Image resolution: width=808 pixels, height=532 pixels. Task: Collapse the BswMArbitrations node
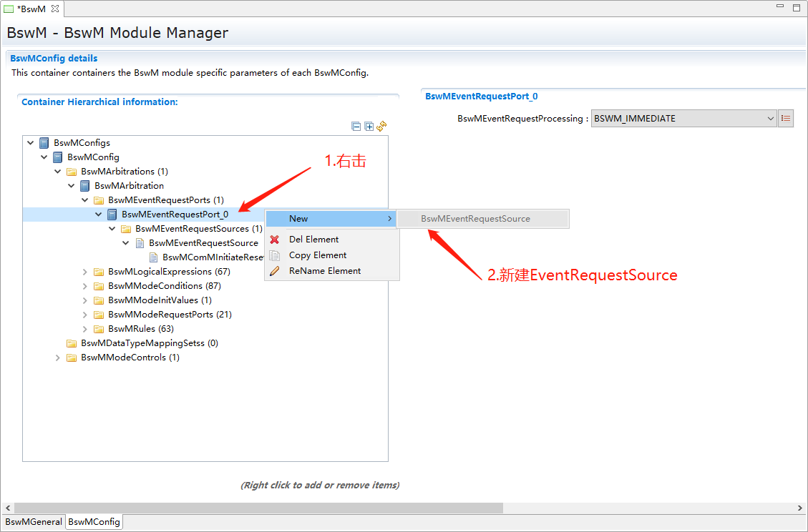[58, 172]
